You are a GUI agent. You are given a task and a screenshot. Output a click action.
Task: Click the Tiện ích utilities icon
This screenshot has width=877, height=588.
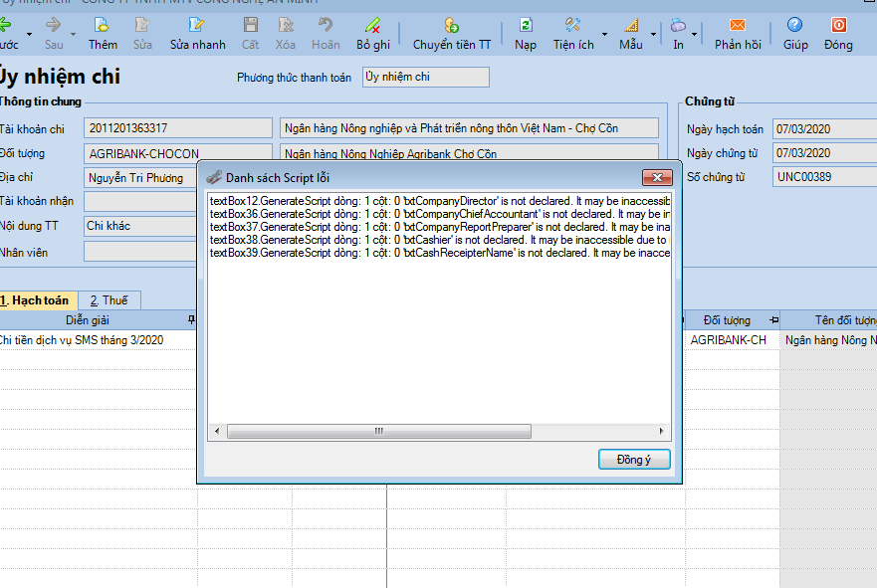[573, 26]
